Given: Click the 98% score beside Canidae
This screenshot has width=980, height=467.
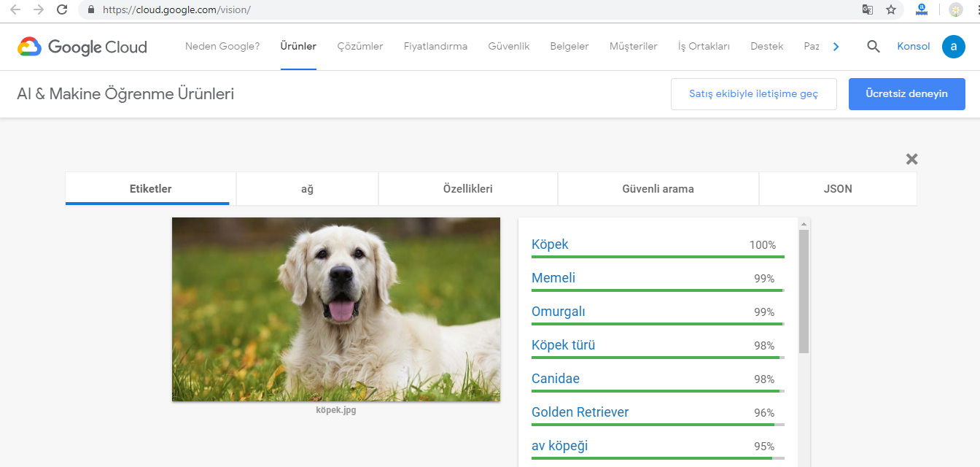Looking at the screenshot, I should click(x=764, y=379).
